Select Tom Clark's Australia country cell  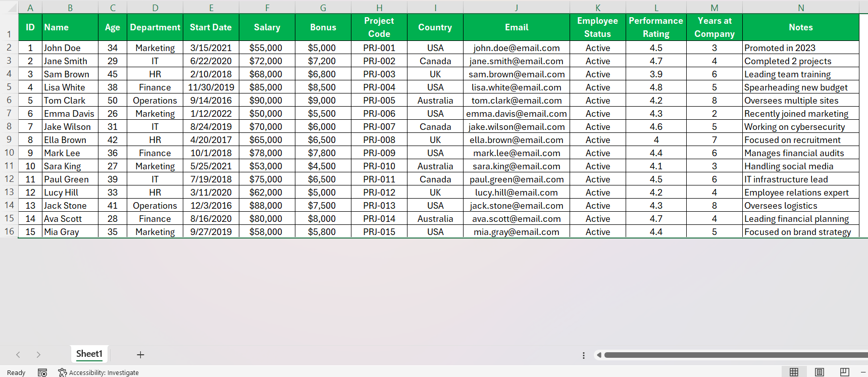[x=435, y=101]
